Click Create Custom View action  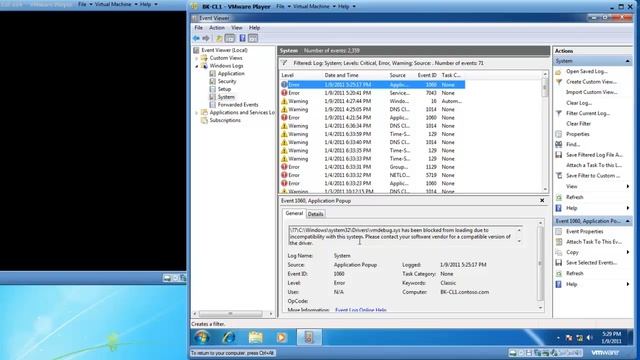tap(591, 82)
